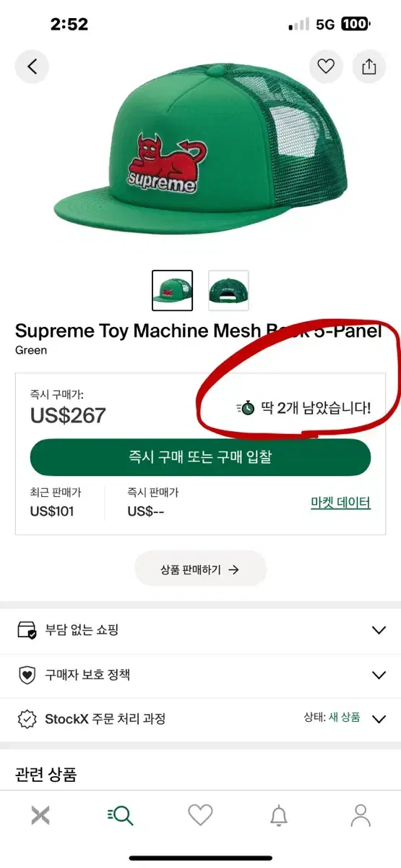Tap the shopping box icon beside 부담 없는 쇼핑
401x868 pixels.
pos(27,630)
